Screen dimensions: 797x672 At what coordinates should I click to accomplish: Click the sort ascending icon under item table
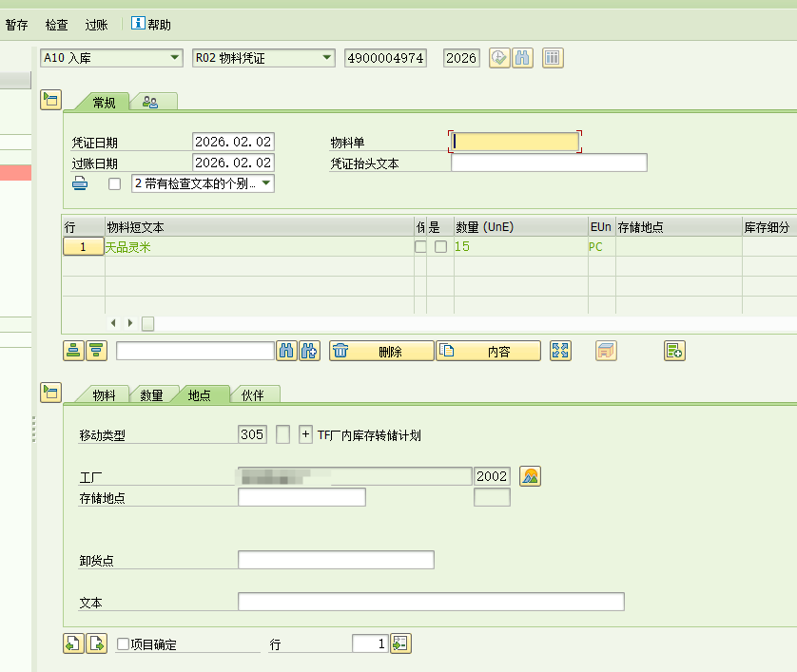pos(73,351)
